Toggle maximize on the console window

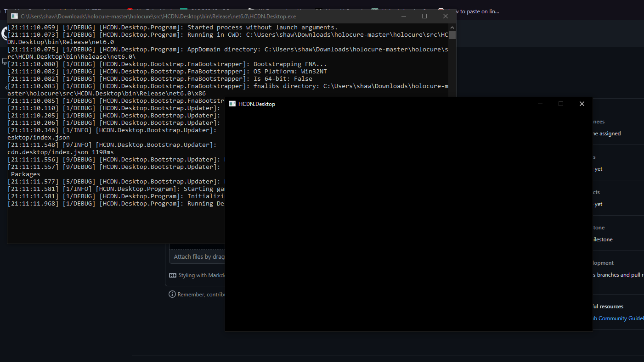pyautogui.click(x=424, y=16)
